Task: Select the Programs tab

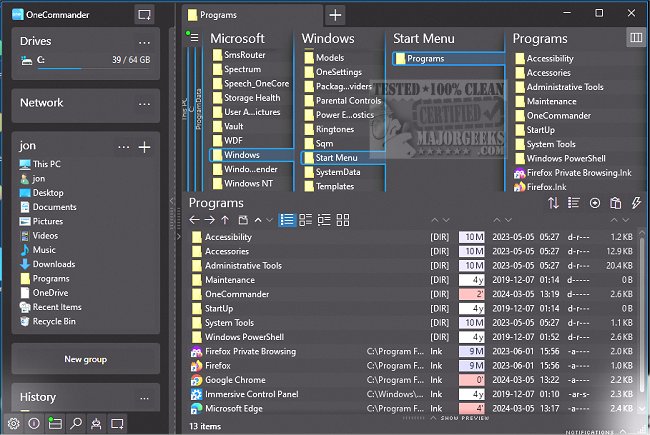Action: click(x=253, y=15)
